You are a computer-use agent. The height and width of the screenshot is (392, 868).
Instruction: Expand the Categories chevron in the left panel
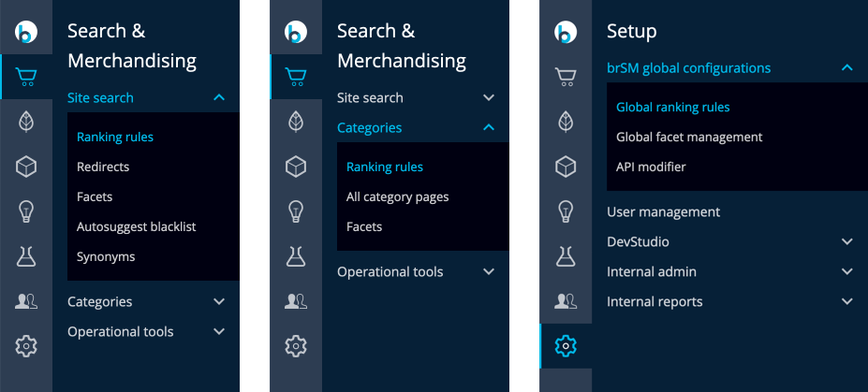219,302
